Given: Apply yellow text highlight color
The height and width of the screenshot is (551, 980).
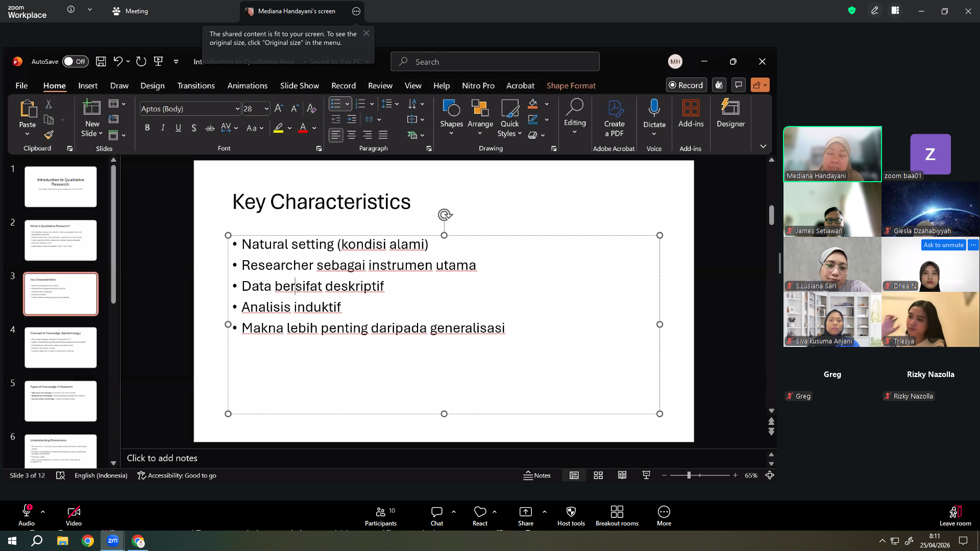Looking at the screenshot, I should pyautogui.click(x=278, y=128).
